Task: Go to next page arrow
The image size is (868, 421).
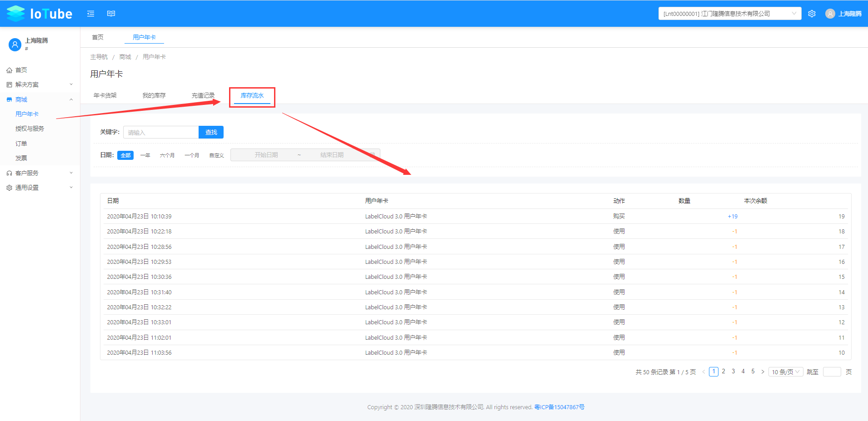Action: pyautogui.click(x=763, y=372)
